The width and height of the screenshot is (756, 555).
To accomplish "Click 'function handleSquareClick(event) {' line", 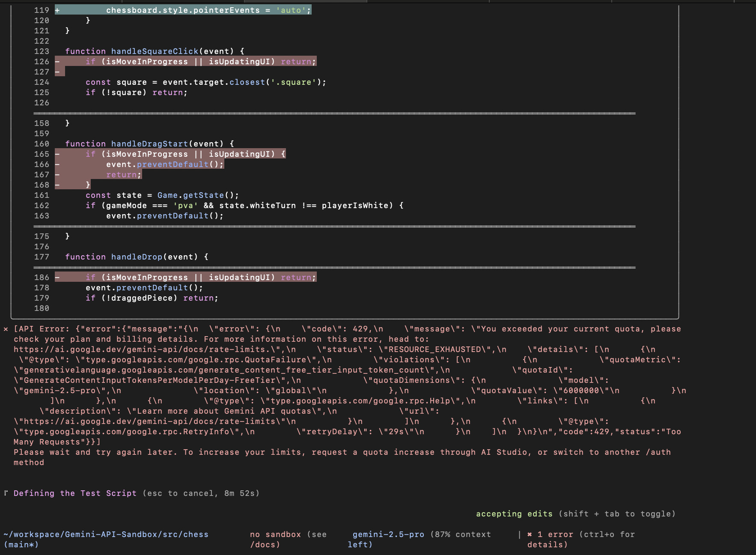I will pyautogui.click(x=155, y=51).
